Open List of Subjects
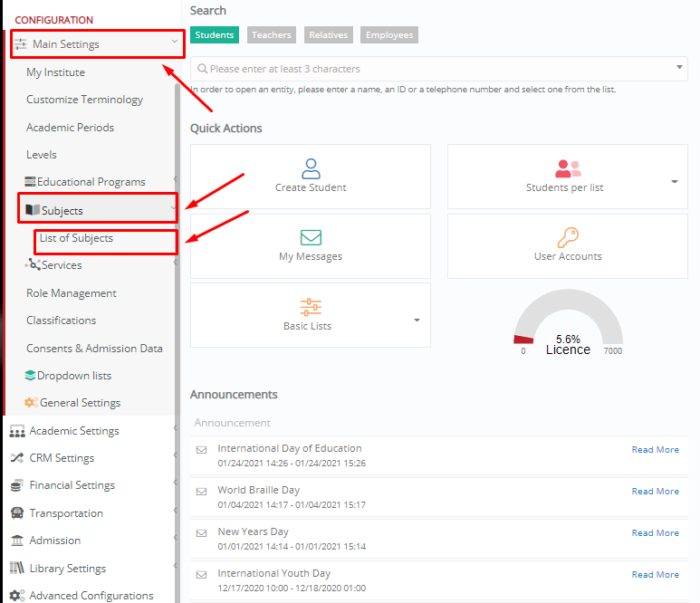 pos(76,238)
